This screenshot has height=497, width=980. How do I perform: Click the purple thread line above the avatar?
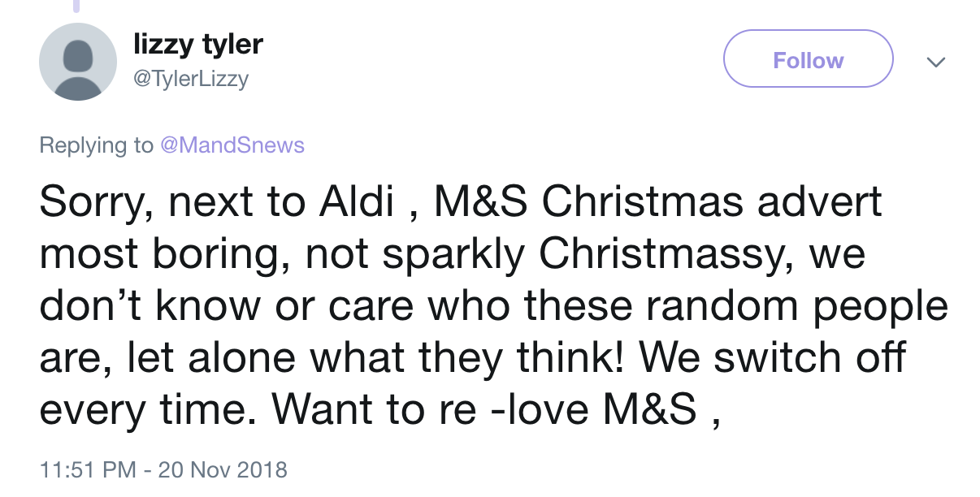pos(78,6)
